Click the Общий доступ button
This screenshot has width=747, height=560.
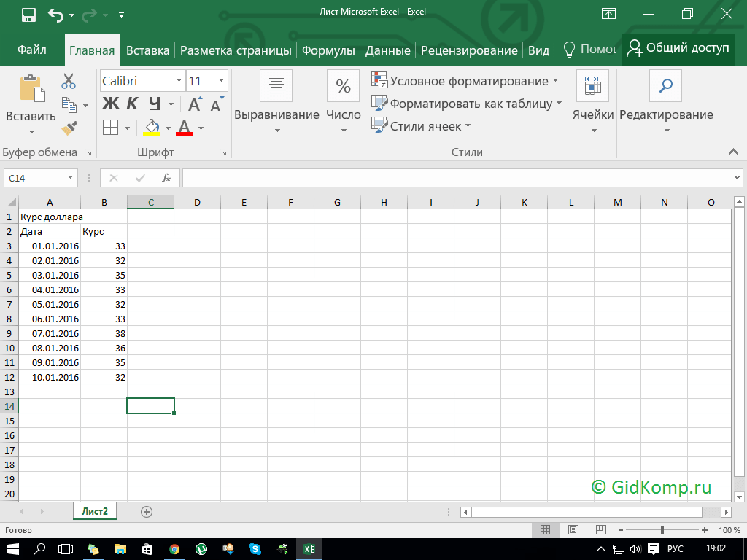click(x=678, y=49)
